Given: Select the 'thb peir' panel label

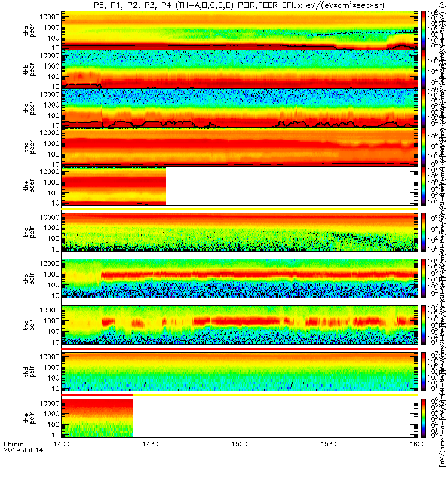Looking at the screenshot, I should pos(29,278).
